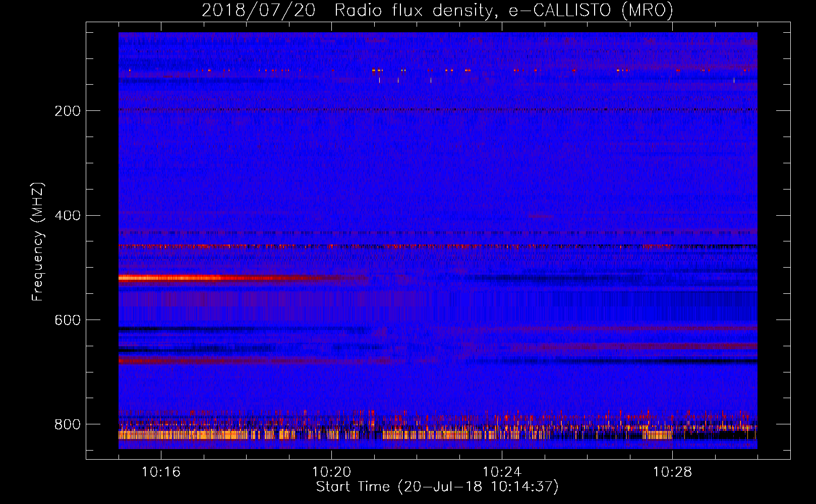Click the 10:20 time tick label
This screenshot has height=504, width=816.
331,472
